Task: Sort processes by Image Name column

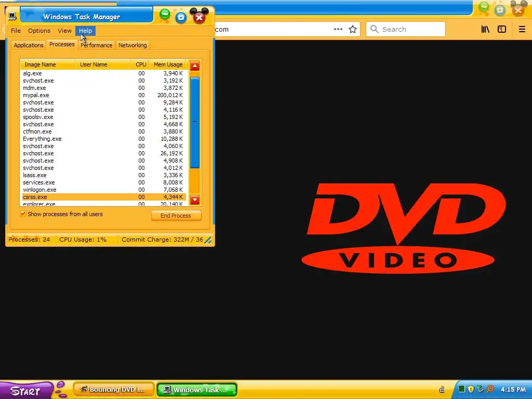Action: click(47, 64)
